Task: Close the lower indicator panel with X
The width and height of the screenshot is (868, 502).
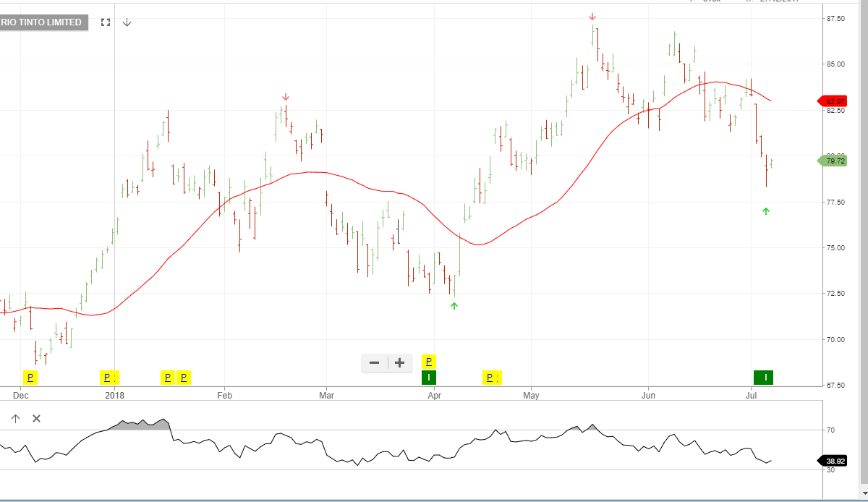Action: pos(37,419)
